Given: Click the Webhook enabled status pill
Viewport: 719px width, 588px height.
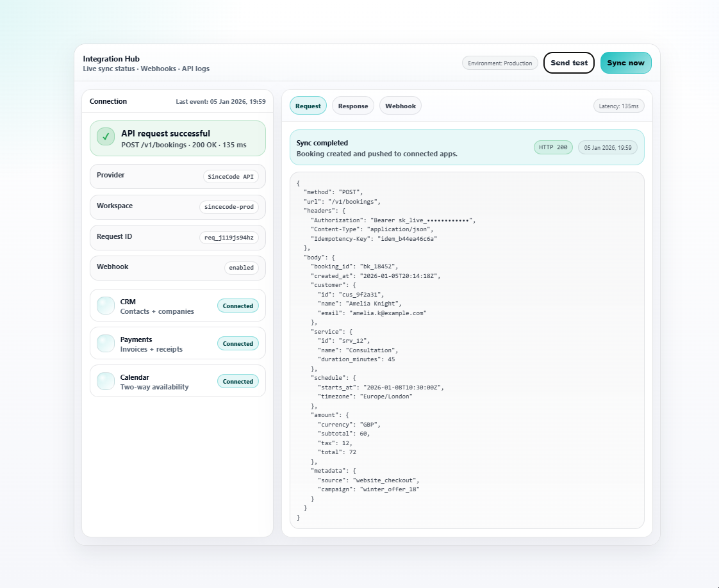Looking at the screenshot, I should (x=241, y=268).
